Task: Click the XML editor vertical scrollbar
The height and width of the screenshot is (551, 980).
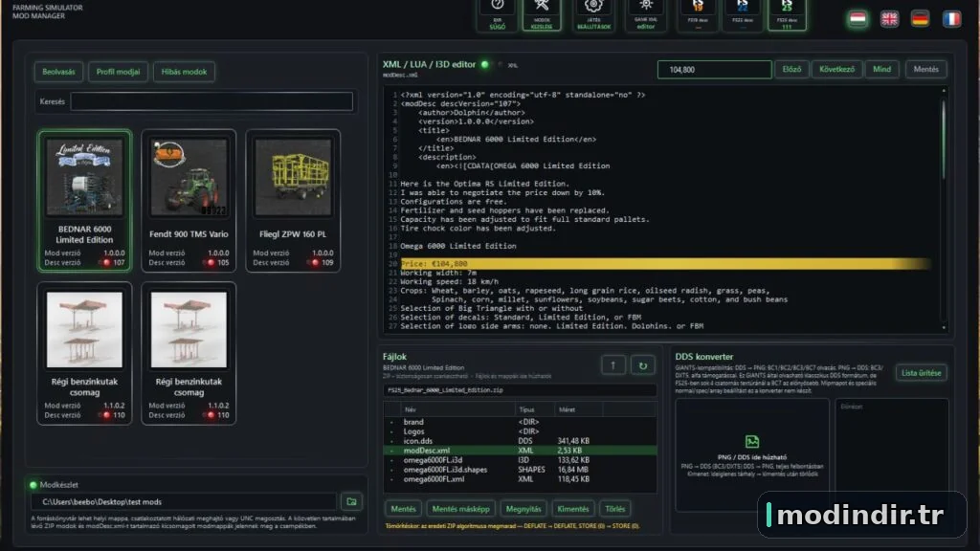Action: (x=943, y=209)
